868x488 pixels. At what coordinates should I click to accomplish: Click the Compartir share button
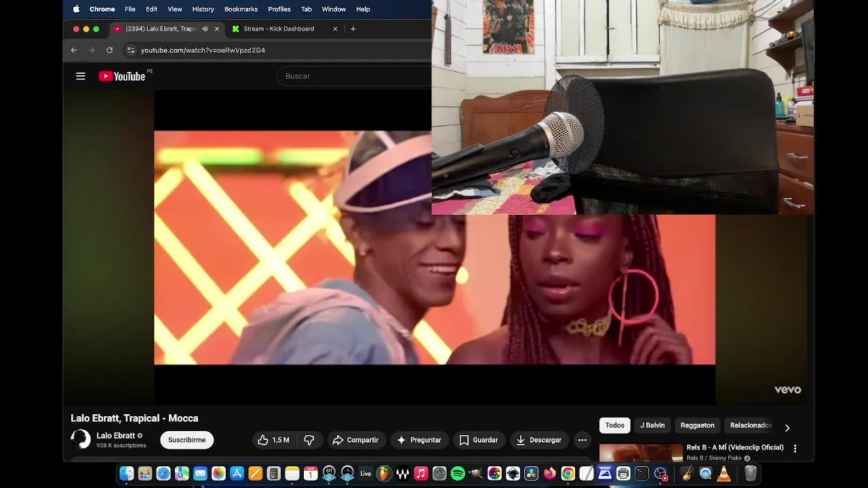click(x=355, y=440)
